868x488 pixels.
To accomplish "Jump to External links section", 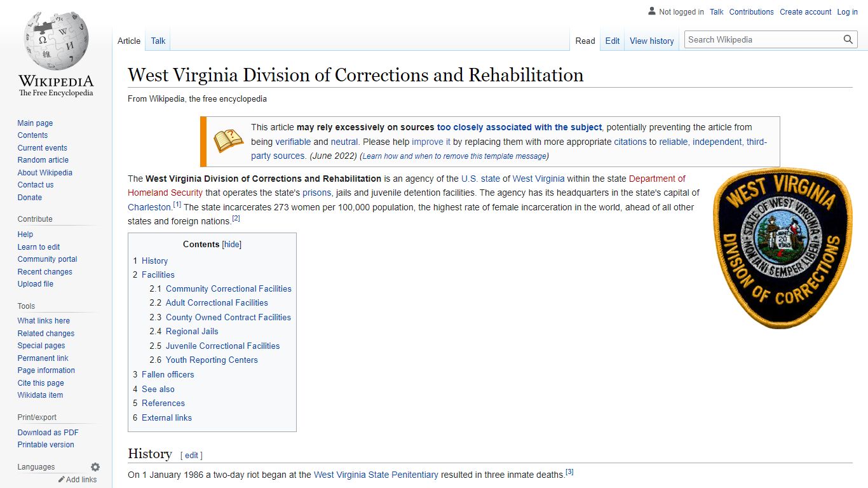I will [x=166, y=418].
